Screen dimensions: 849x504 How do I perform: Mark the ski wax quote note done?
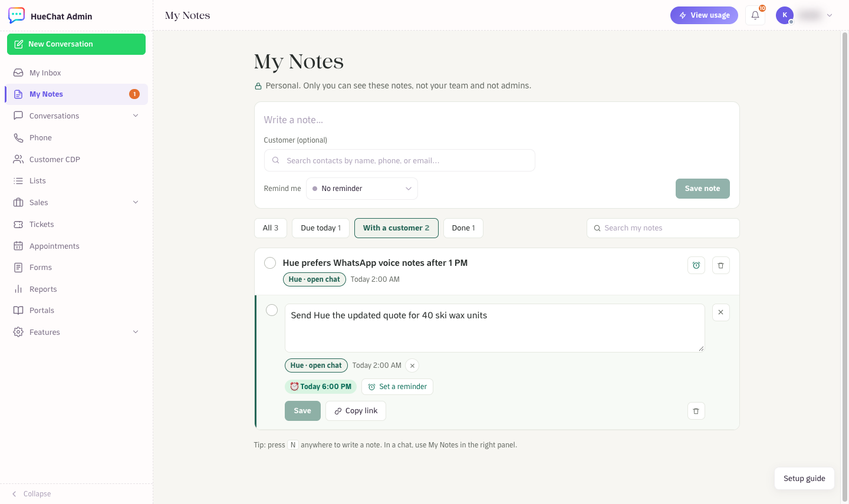(272, 310)
